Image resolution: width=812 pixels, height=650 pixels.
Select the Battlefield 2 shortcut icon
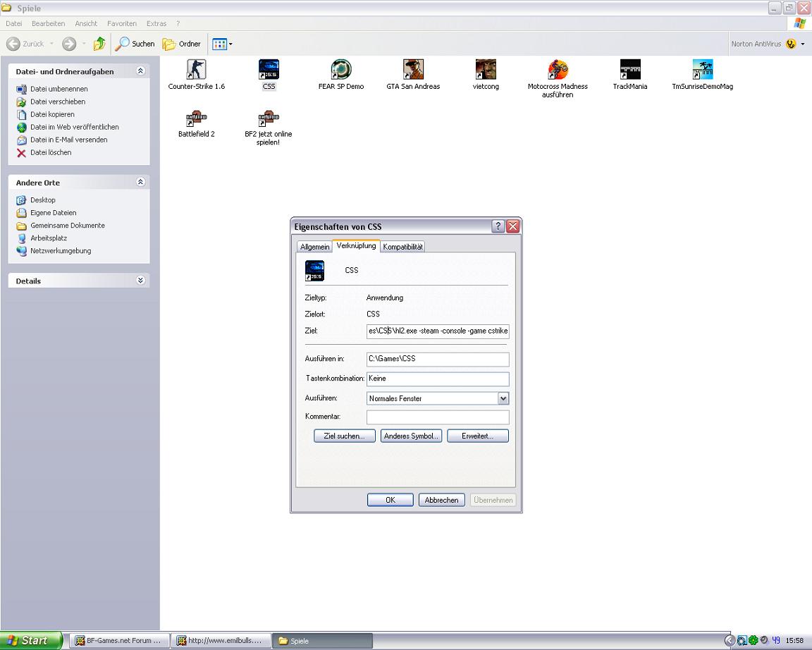click(x=196, y=118)
